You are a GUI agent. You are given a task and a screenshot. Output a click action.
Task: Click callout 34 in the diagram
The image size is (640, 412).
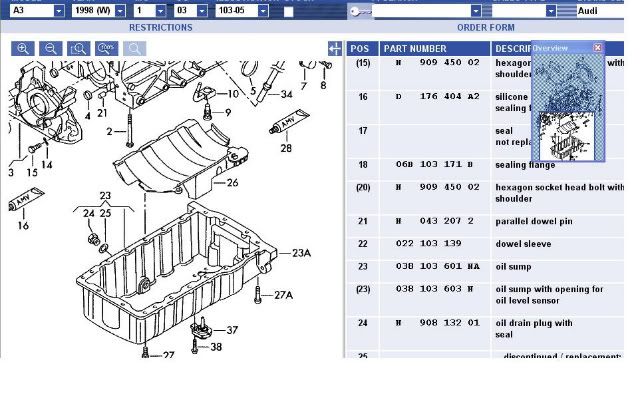287,94
